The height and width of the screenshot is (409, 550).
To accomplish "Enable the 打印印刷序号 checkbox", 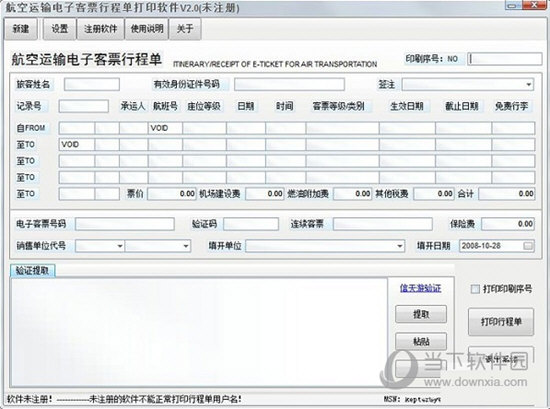I will 475,289.
